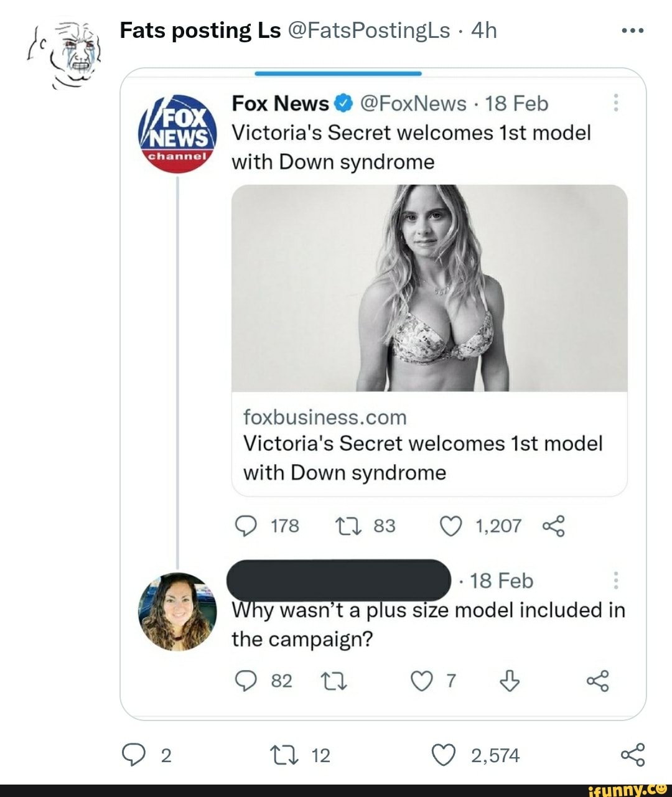Open the three-dot menu on the reply tweet
This screenshot has width=672, height=797.
coord(615,580)
